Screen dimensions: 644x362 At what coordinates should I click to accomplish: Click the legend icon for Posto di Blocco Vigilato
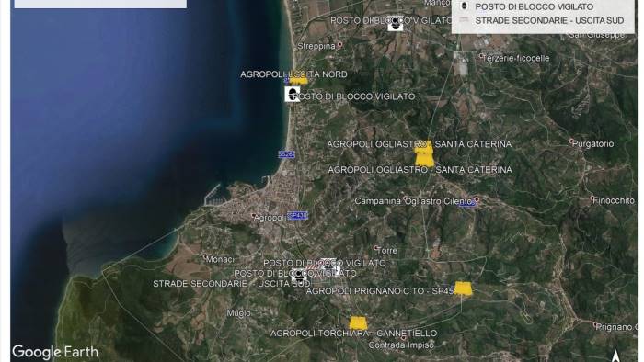click(x=464, y=6)
